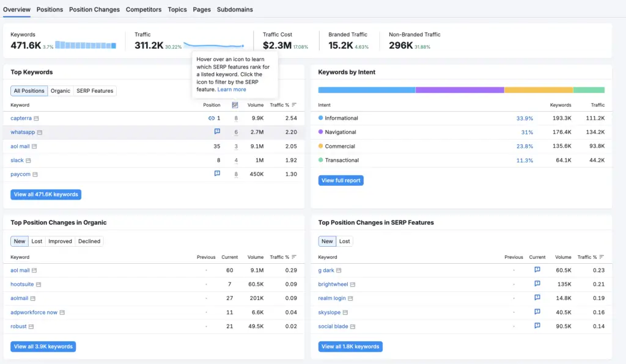Click Transactional 11.3% percentage link
Image resolution: width=626 pixels, height=364 pixels.
[x=525, y=160]
